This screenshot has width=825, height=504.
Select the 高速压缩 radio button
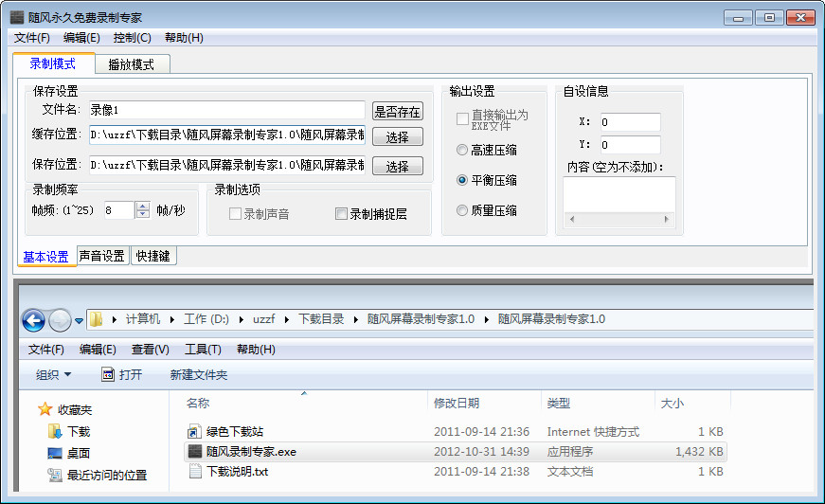pos(462,150)
